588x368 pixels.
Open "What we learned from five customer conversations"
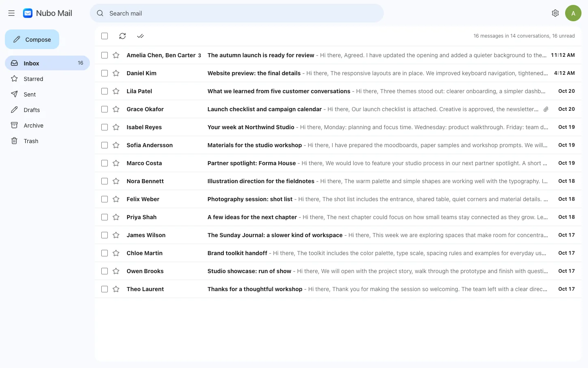(x=338, y=91)
